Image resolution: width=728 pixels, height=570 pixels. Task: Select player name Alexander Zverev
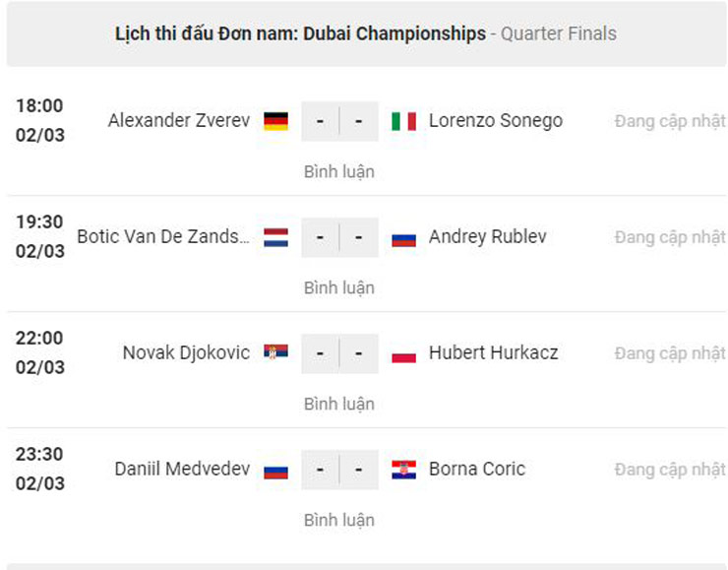179,121
